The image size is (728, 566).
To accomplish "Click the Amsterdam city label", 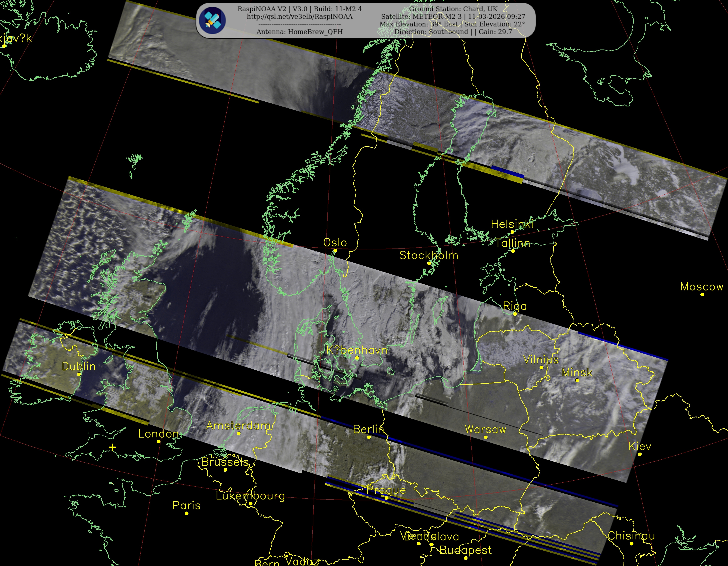I will click(x=238, y=426).
